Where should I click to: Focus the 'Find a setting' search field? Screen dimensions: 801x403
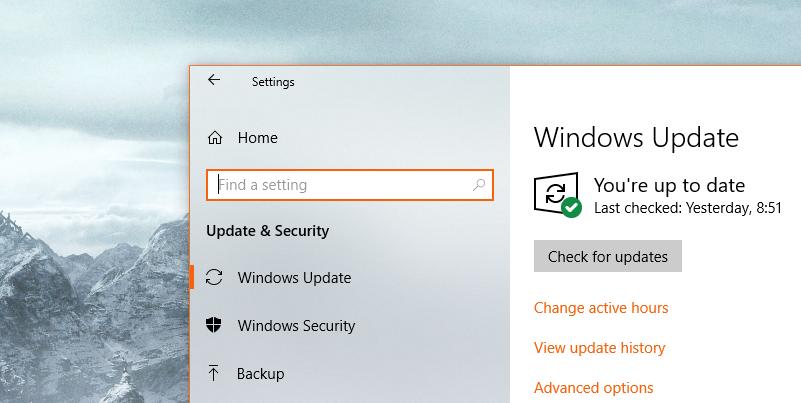pos(340,185)
